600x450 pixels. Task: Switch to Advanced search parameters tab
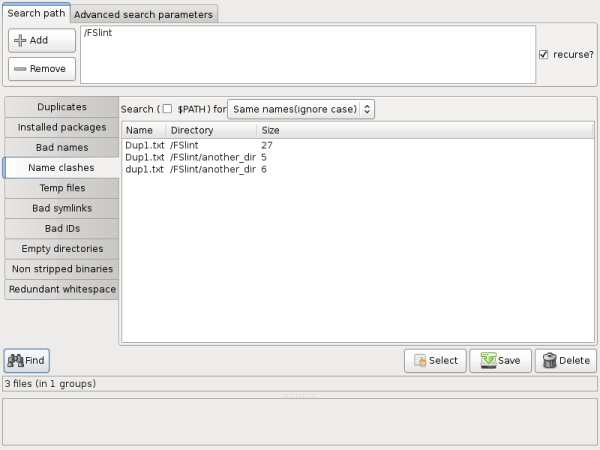pyautogui.click(x=143, y=15)
